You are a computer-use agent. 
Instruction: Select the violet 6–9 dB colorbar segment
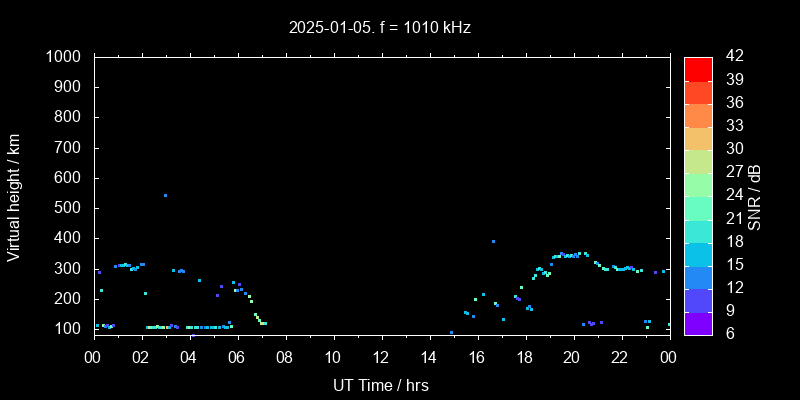coord(698,322)
